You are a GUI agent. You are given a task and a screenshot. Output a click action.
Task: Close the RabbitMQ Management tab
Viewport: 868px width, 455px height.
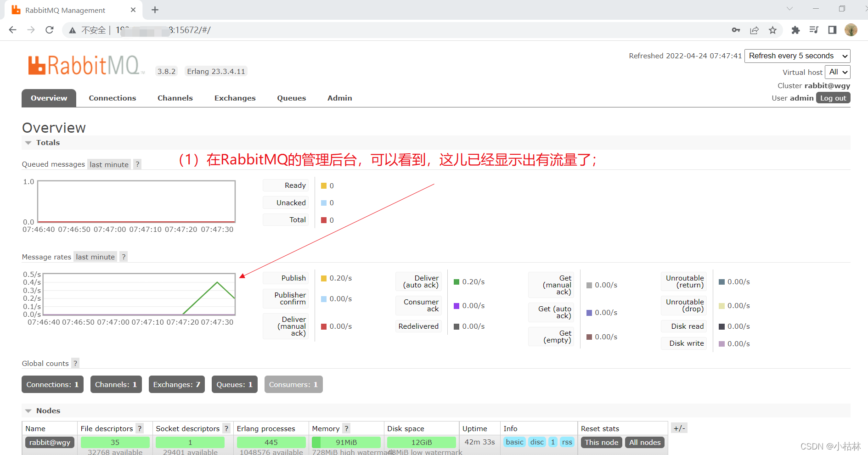(133, 10)
